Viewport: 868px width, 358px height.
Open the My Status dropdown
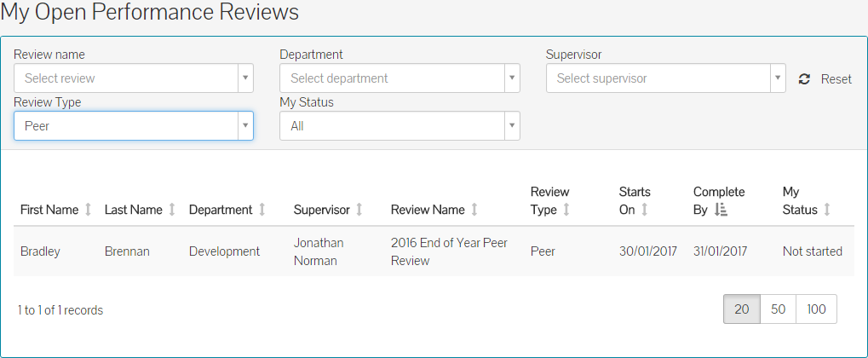400,126
